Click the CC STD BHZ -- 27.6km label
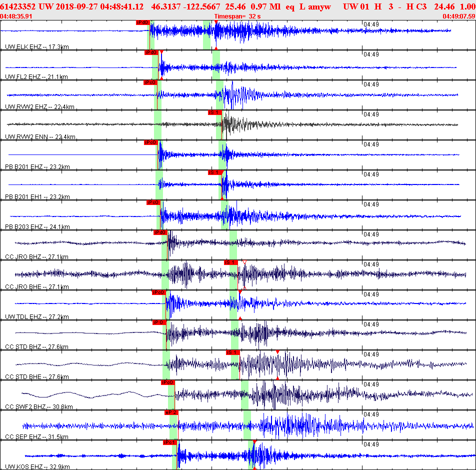Screen dimensions: 476x470 tap(36, 346)
